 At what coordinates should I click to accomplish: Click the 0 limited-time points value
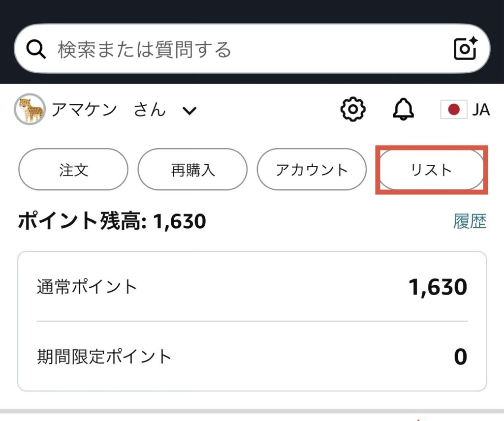tap(460, 357)
